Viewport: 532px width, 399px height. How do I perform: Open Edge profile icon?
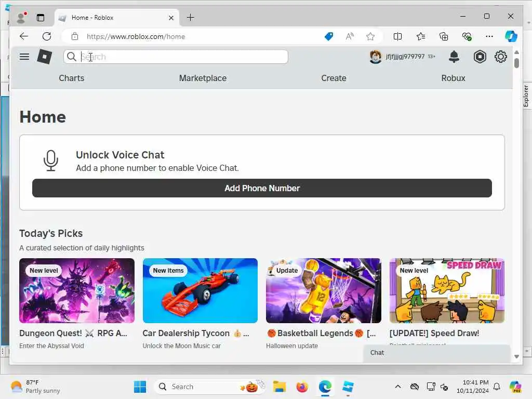pos(21,18)
